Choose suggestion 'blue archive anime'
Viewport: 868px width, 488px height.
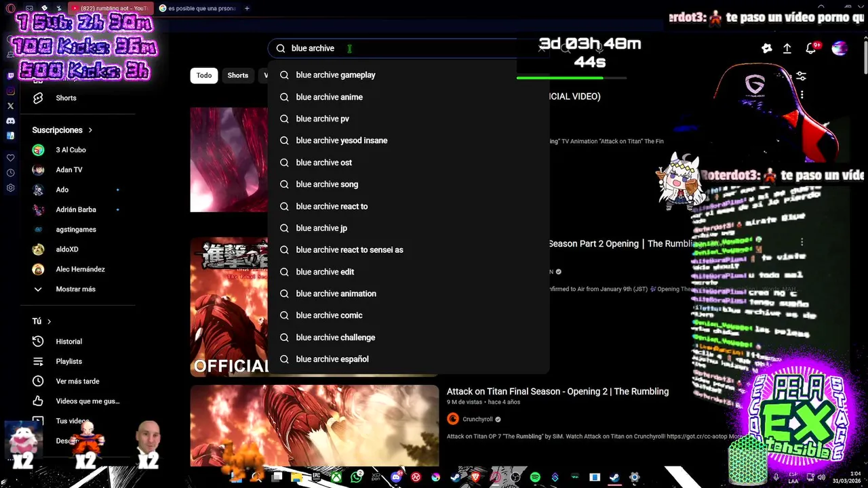coord(408,97)
